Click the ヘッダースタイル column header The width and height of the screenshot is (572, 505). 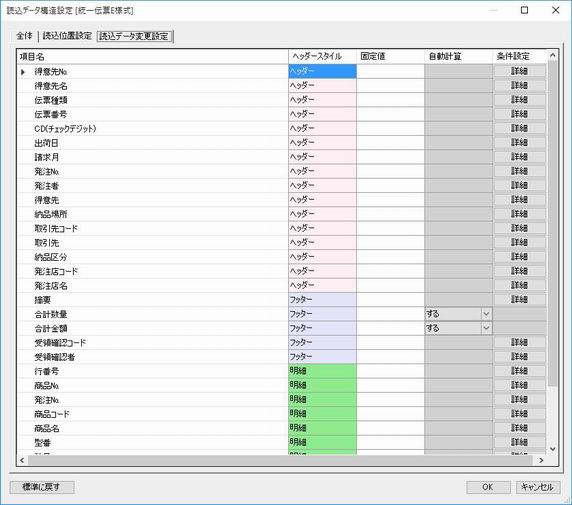coord(322,56)
